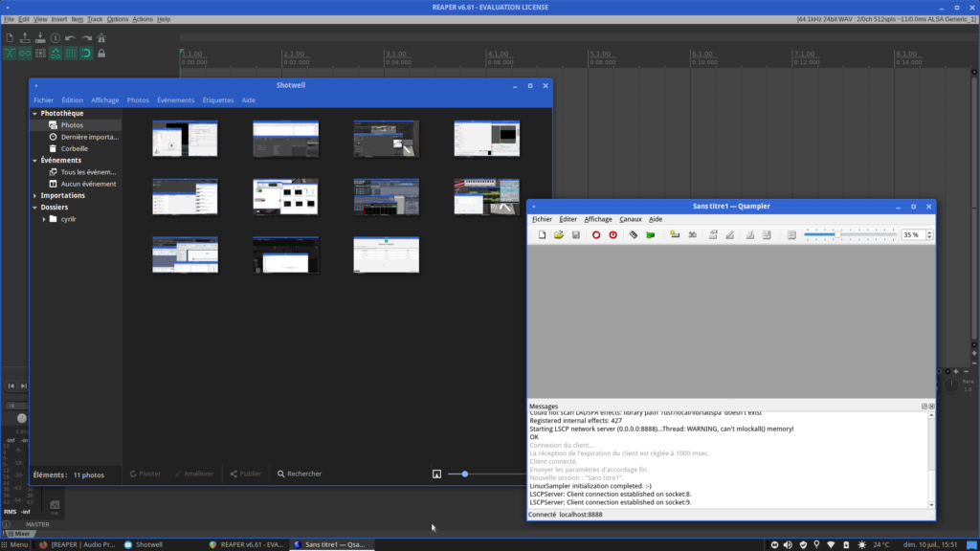This screenshot has width=980, height=551.
Task: Click the Qsampler save session floppy icon
Action: pyautogui.click(x=575, y=234)
